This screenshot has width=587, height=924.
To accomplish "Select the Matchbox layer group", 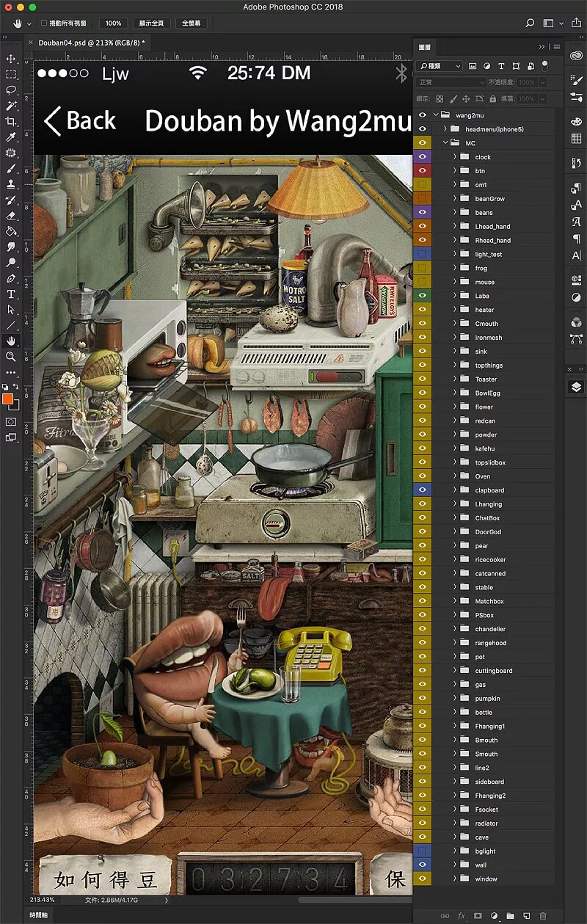I will [x=489, y=601].
